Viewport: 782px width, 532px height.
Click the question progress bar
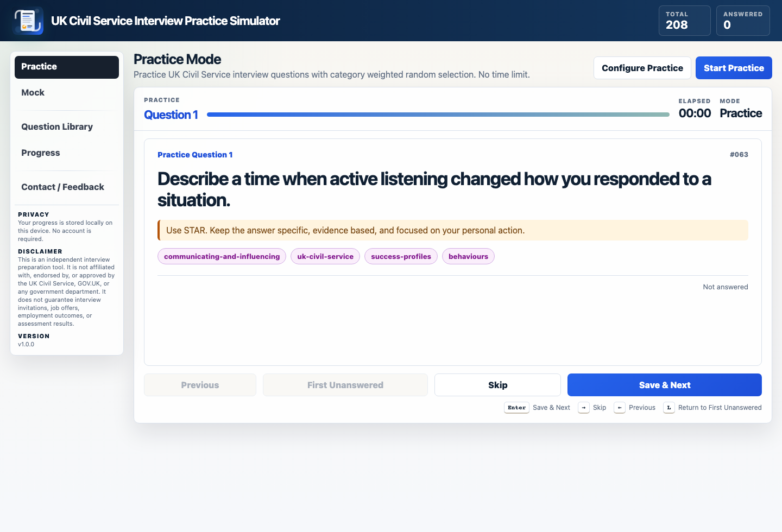click(x=438, y=115)
